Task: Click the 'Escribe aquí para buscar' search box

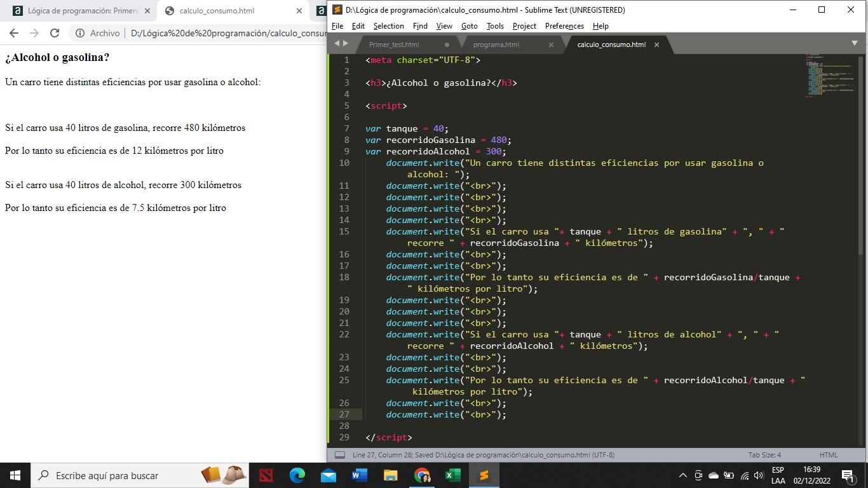Action: 140,475
